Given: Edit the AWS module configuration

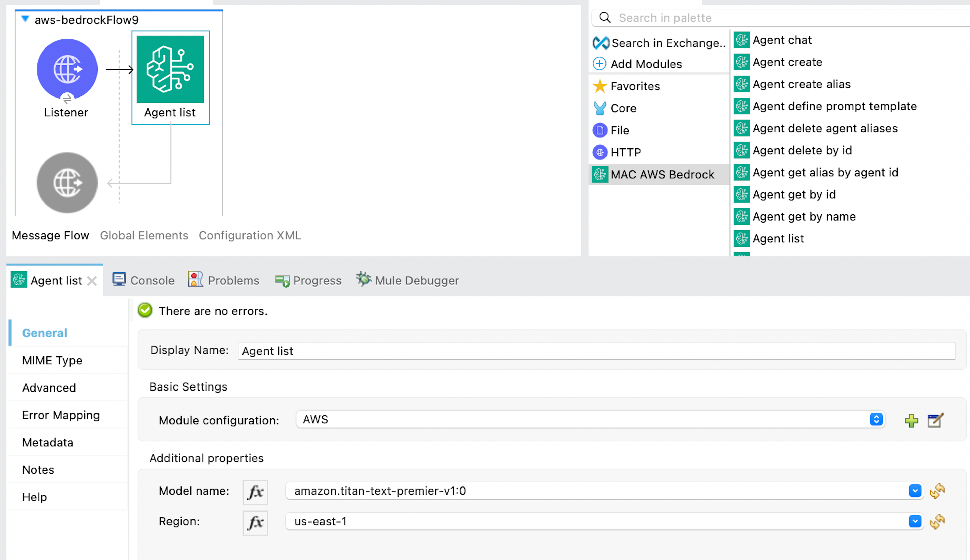Looking at the screenshot, I should tap(935, 420).
